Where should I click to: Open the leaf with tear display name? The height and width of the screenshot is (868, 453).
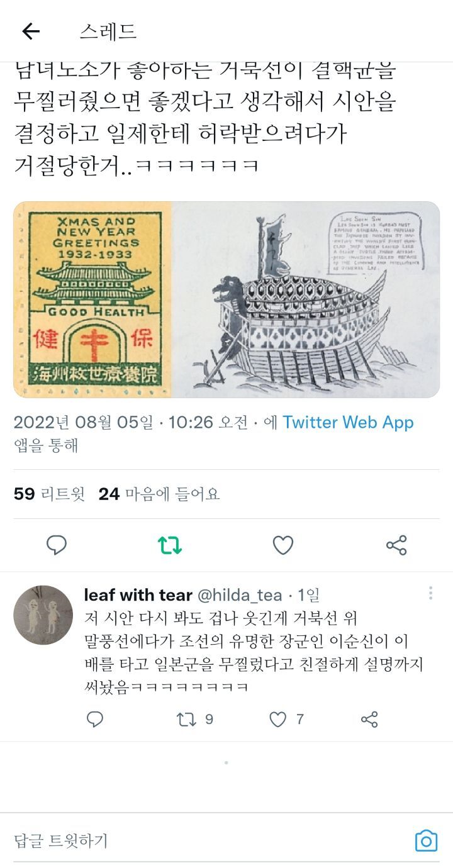(138, 594)
